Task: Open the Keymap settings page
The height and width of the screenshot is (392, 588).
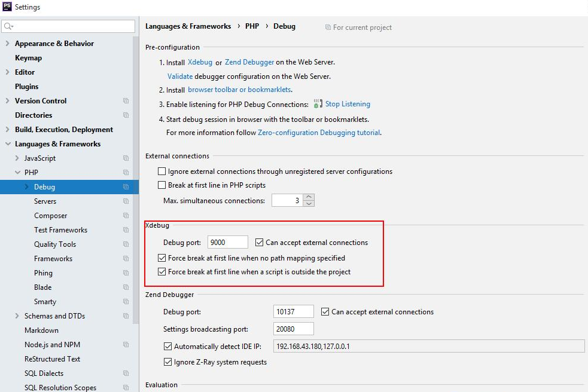Action: tap(28, 58)
